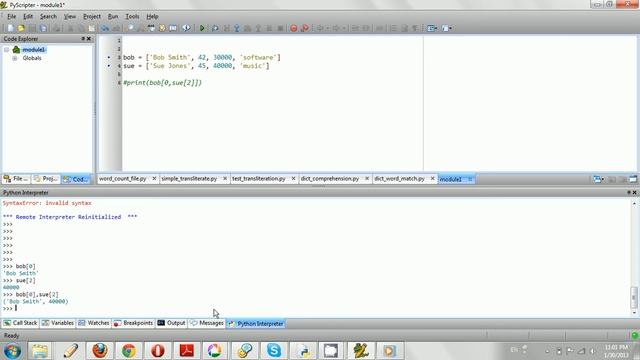Screen dimensions: 640x360
Task: Close the Python Interpreter panel
Action: click(x=634, y=192)
